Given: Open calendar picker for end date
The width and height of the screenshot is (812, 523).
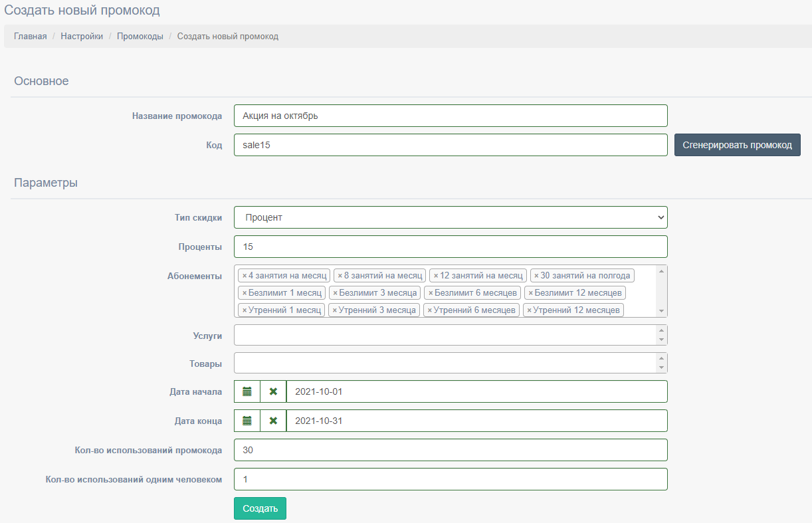Looking at the screenshot, I should [247, 421].
